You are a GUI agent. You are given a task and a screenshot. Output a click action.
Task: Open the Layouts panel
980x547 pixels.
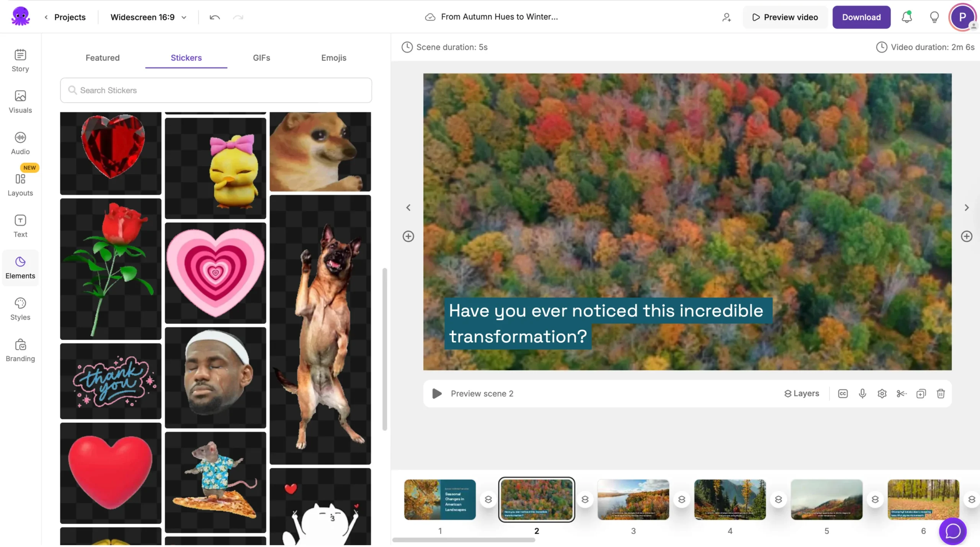coord(20,185)
